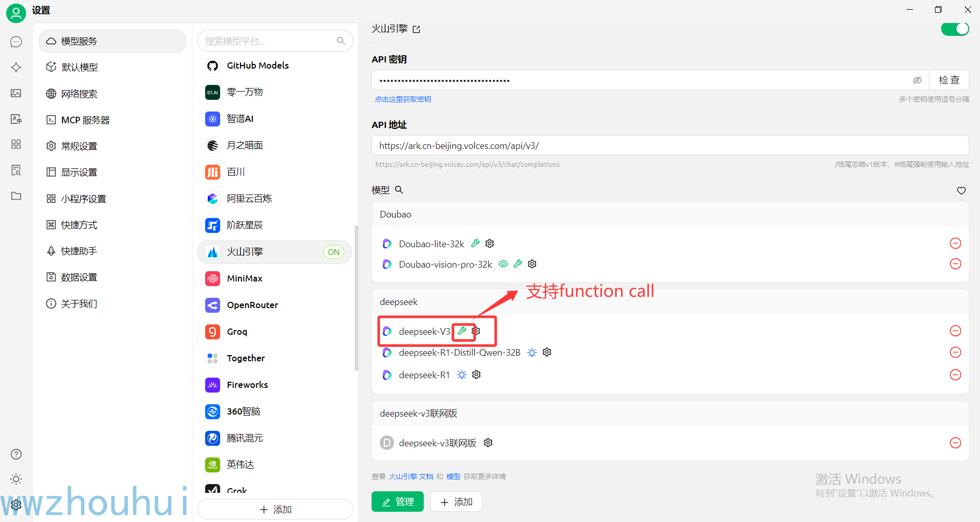Open 网络搜索 settings section

pos(112,94)
